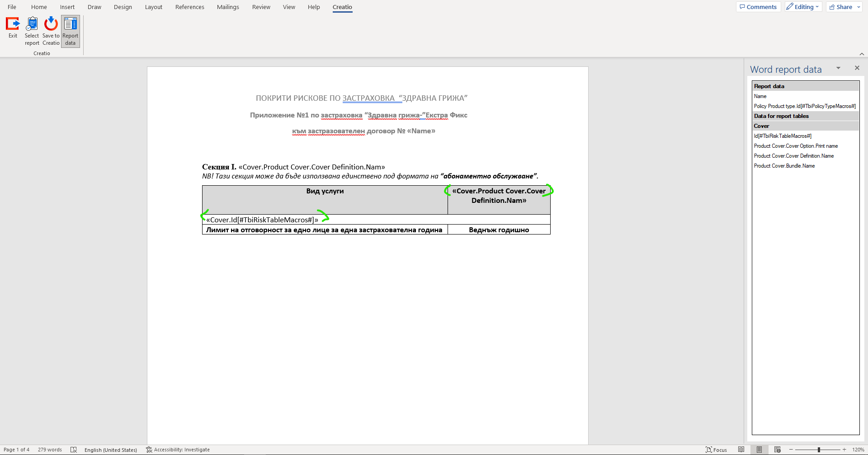
Task: Open the Word report data panel dropdown
Action: [x=839, y=68]
